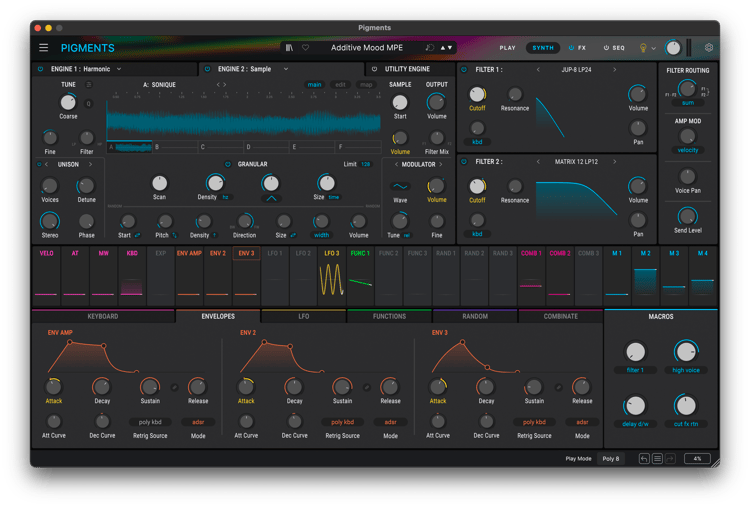Open the history list icon in bottom bar

[x=657, y=459]
